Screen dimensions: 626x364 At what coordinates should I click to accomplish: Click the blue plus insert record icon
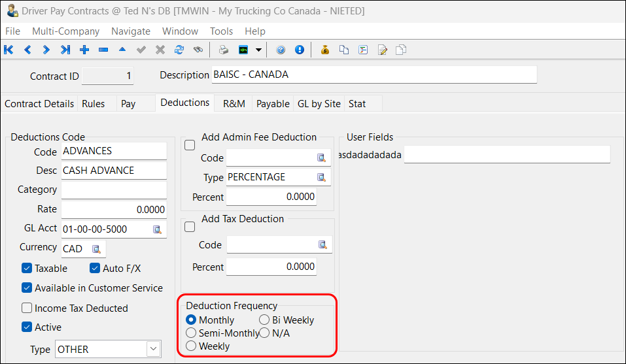click(84, 50)
